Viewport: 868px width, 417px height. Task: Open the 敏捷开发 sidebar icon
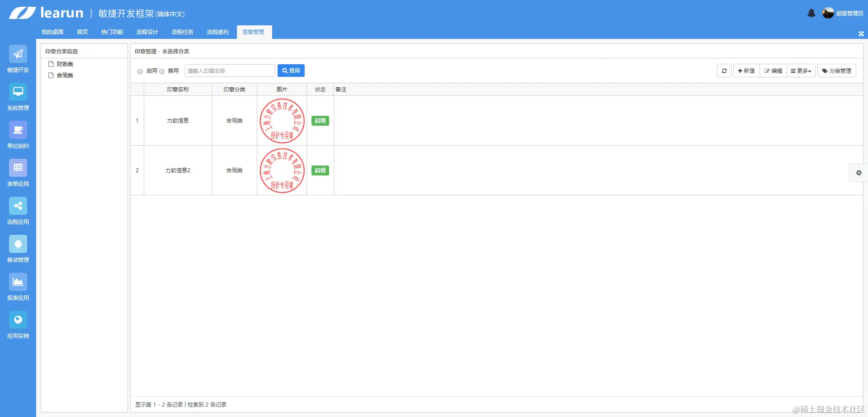pyautogui.click(x=18, y=54)
